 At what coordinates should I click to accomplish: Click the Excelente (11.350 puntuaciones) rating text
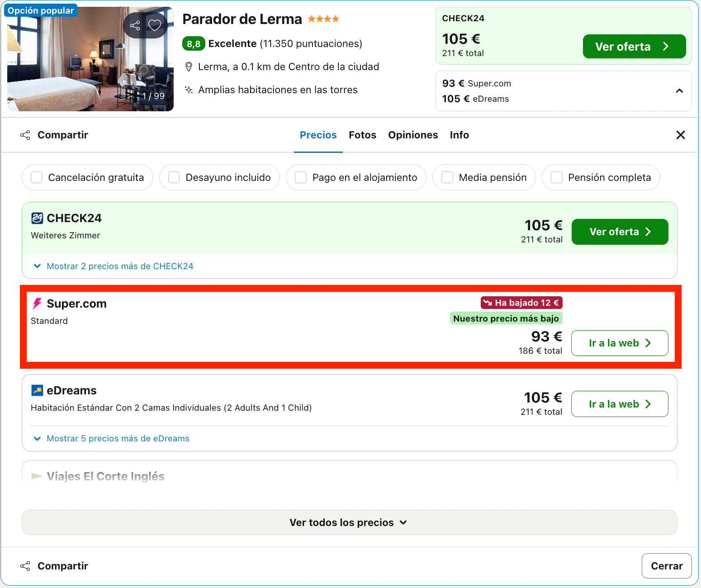pos(285,44)
